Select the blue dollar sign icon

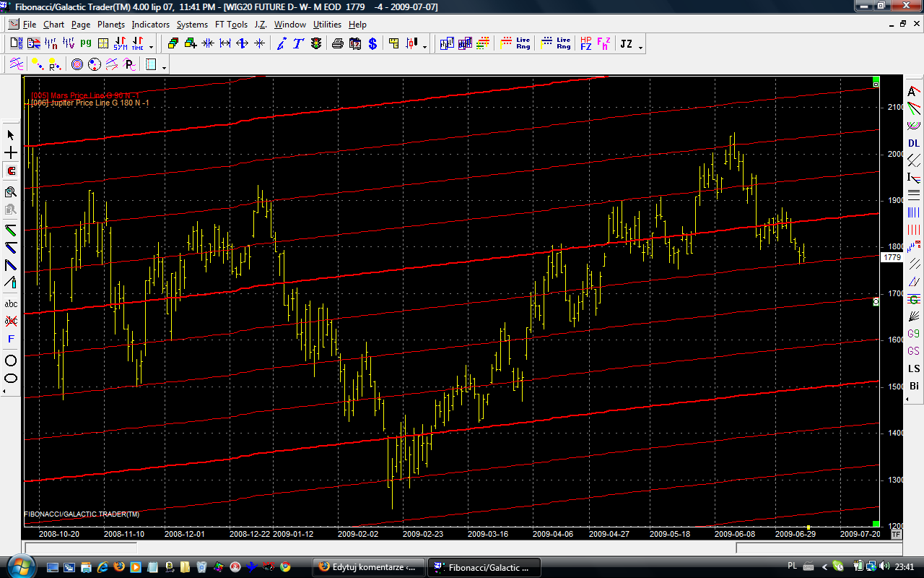[372, 44]
